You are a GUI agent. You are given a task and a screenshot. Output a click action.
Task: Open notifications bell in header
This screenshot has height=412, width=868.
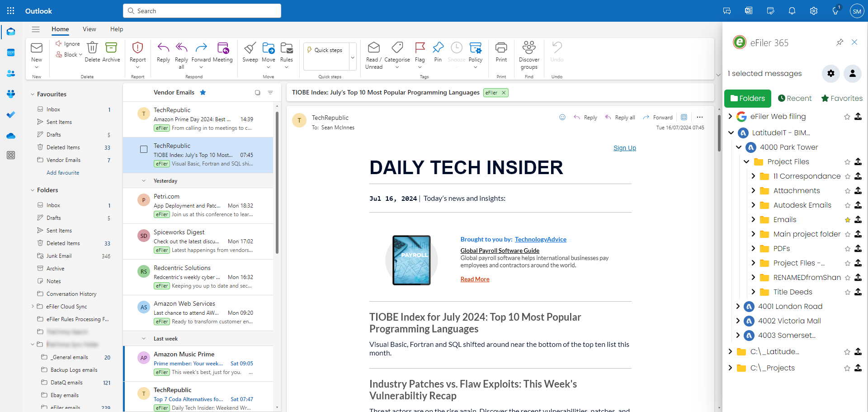tap(792, 11)
